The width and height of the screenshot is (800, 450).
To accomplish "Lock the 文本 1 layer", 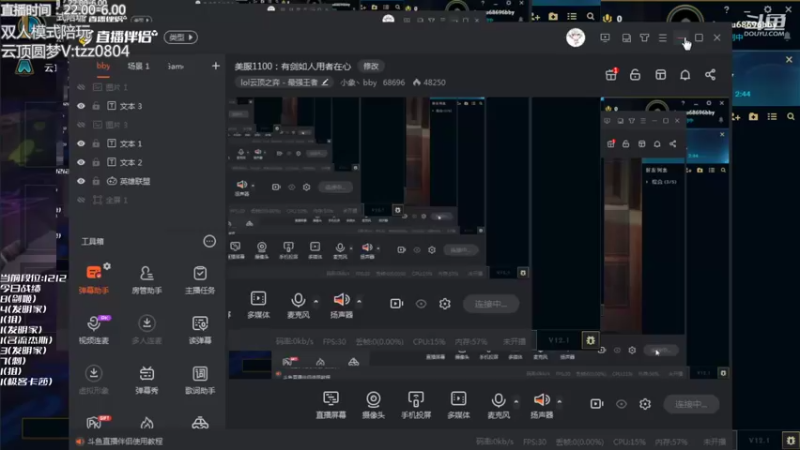I will pos(96,144).
